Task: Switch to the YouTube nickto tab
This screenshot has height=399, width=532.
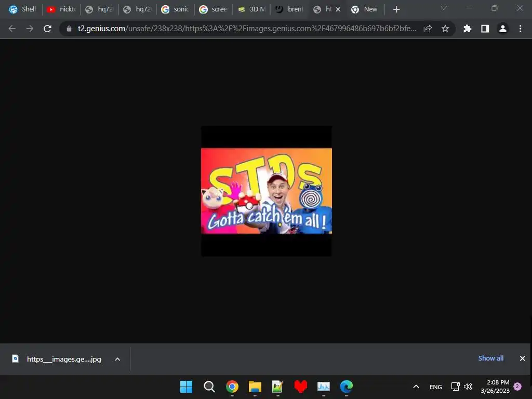Action: coord(61,9)
